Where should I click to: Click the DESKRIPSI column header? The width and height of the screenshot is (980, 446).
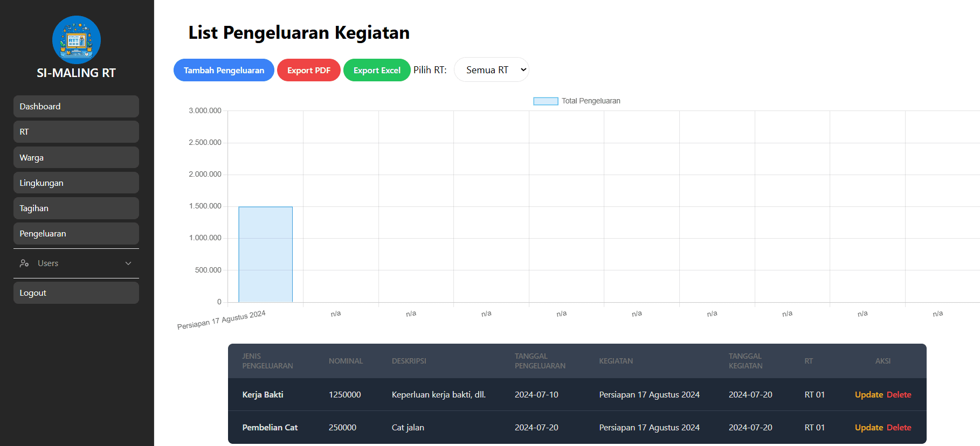coord(409,361)
